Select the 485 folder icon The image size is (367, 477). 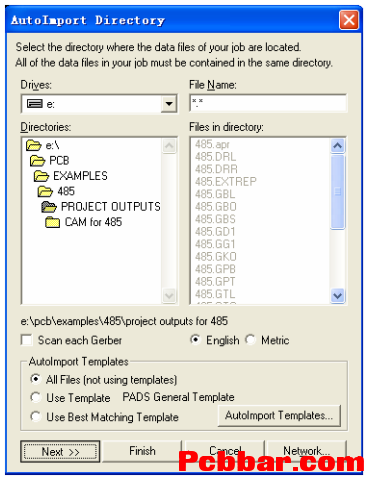pyautogui.click(x=45, y=191)
